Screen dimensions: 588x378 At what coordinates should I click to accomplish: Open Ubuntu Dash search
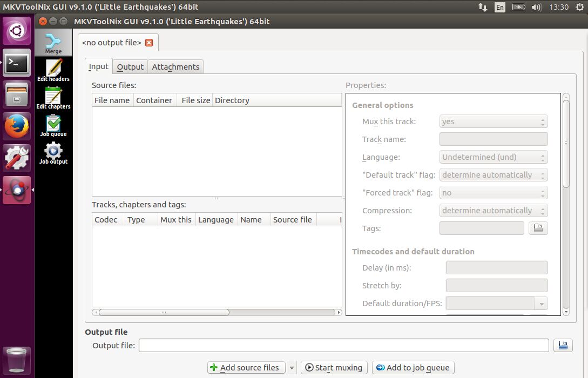[x=17, y=31]
